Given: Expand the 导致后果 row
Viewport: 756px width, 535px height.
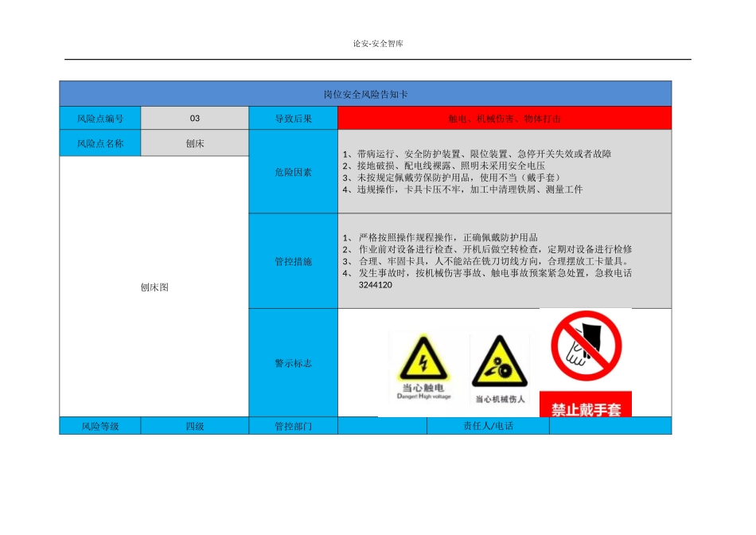Looking at the screenshot, I should (x=294, y=117).
